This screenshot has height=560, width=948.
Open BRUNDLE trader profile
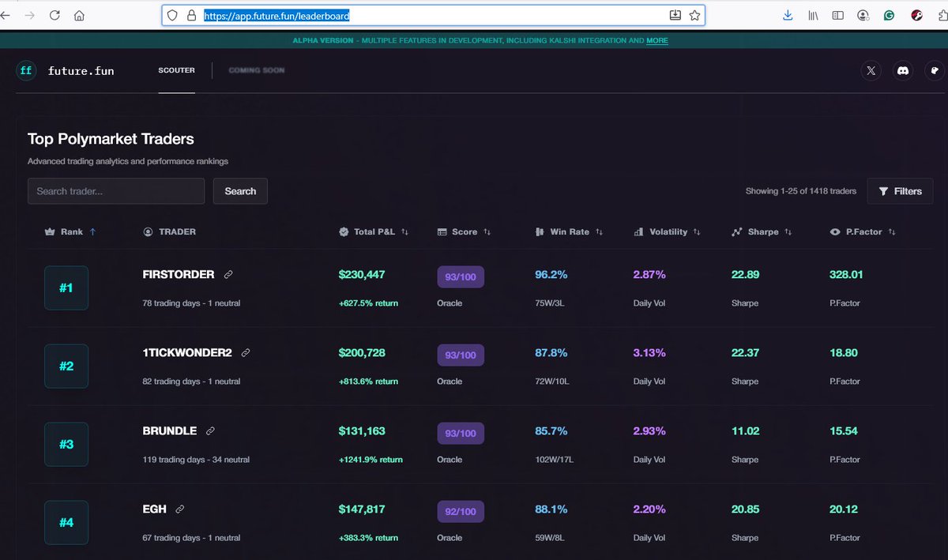pos(169,431)
